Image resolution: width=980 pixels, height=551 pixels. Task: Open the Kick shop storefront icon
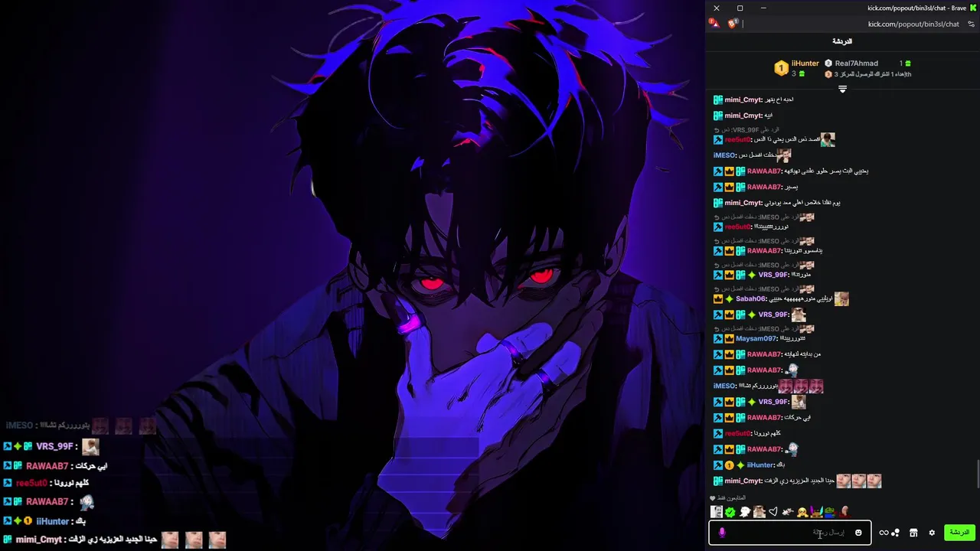coord(913,533)
